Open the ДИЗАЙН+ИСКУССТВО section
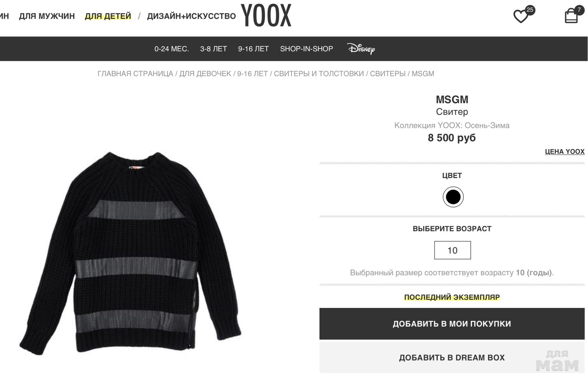Image resolution: width=588 pixels, height=380 pixels. coord(191,16)
